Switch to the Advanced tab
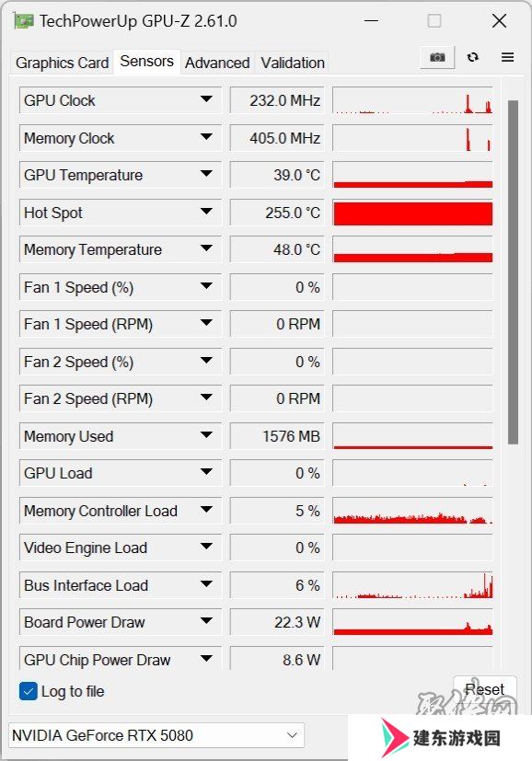532x761 pixels. 217,63
